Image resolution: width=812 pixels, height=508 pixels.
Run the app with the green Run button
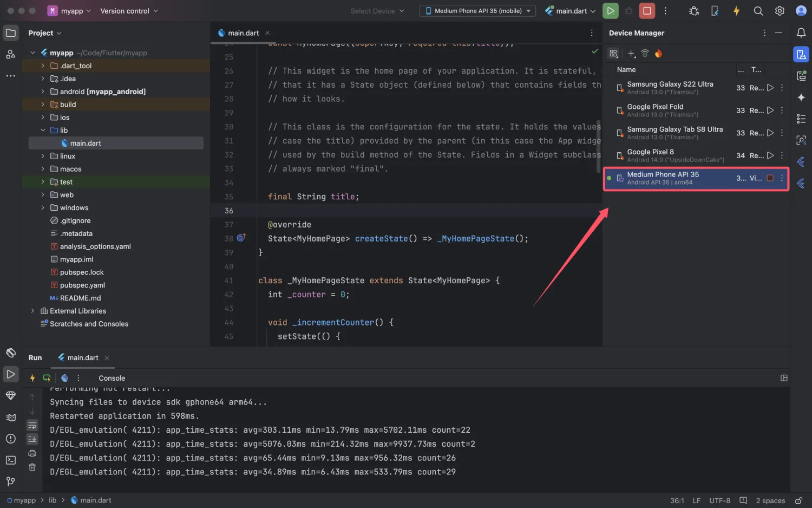[x=611, y=11]
